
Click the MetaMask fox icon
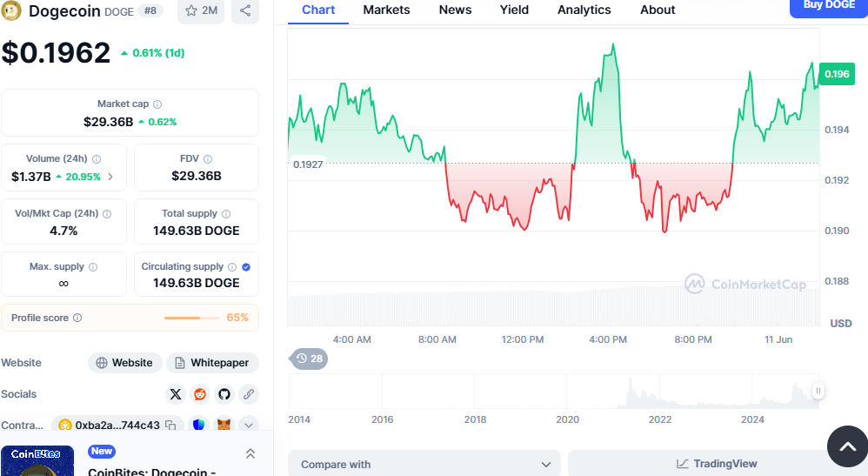click(x=224, y=426)
